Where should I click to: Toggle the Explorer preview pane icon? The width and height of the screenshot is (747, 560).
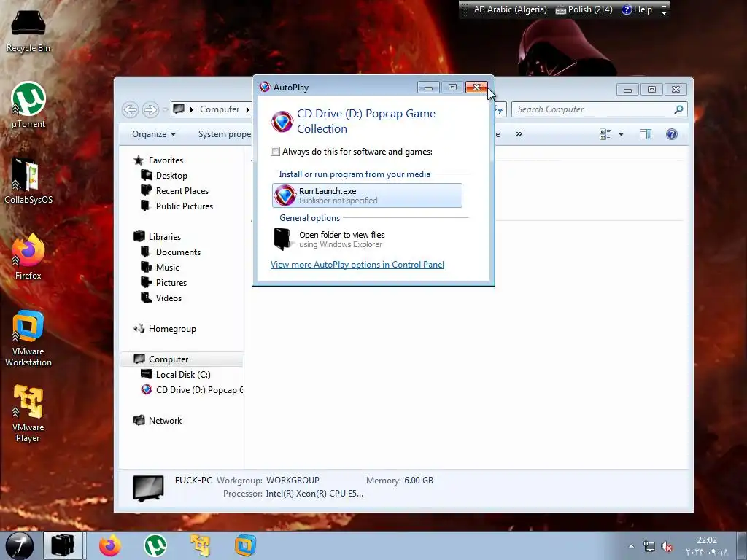pyautogui.click(x=646, y=134)
